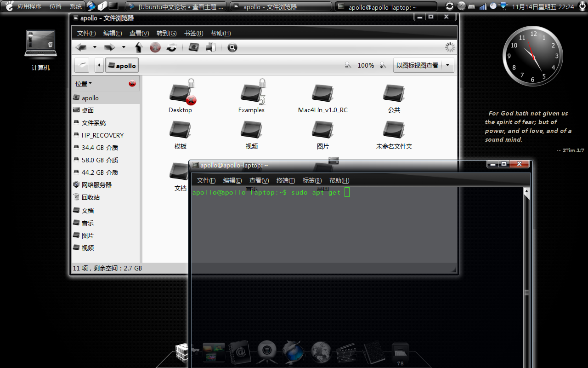The width and height of the screenshot is (588, 368).
Task: Open the back history dropdown arrow
Action: coord(95,47)
